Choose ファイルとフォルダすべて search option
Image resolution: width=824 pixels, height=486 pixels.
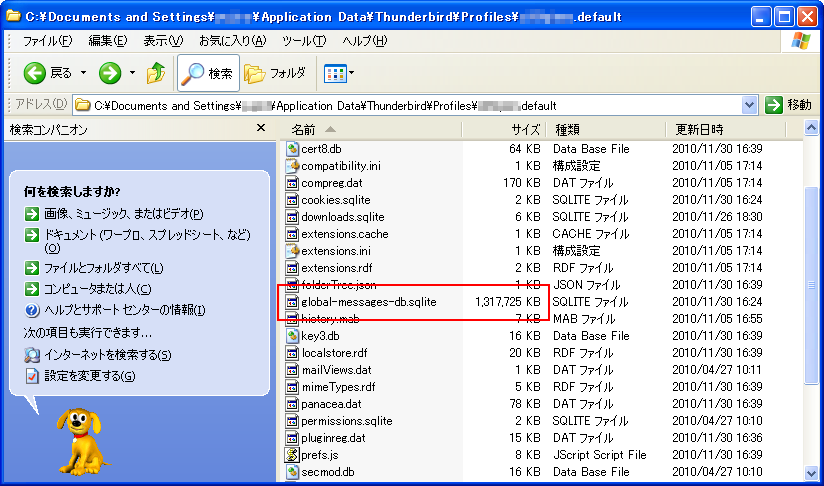tap(104, 268)
